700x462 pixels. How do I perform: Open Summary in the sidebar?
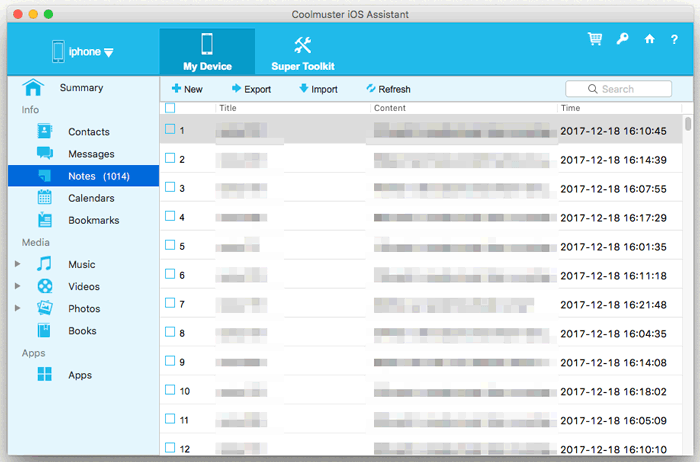(81, 88)
